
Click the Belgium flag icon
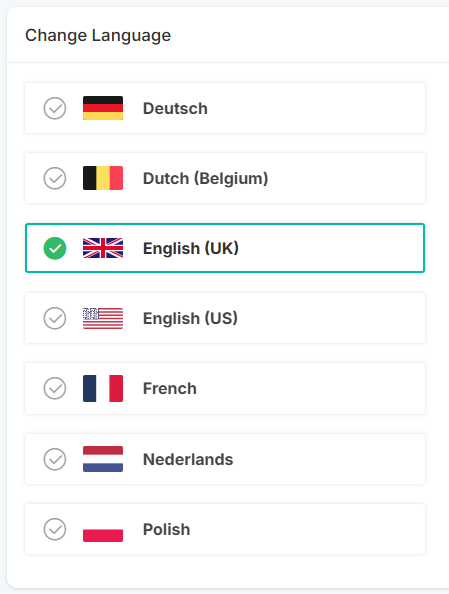point(103,178)
